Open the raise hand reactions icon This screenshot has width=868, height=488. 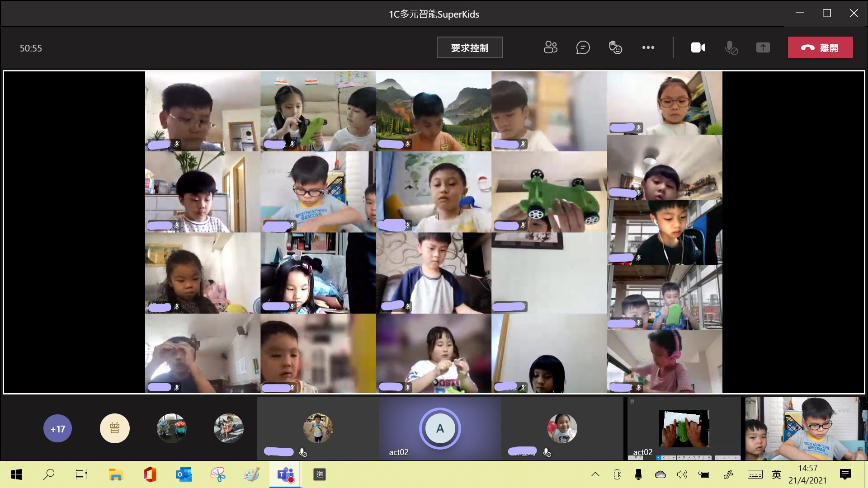click(615, 47)
